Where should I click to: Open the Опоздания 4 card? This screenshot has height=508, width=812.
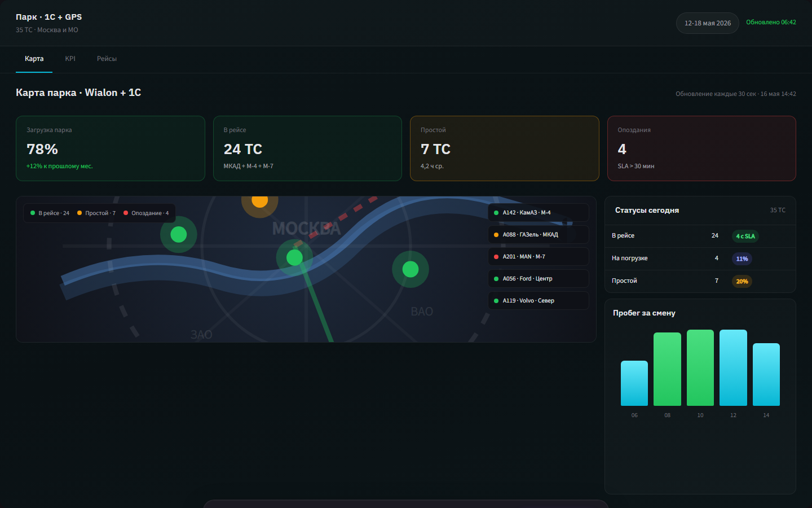coord(701,148)
